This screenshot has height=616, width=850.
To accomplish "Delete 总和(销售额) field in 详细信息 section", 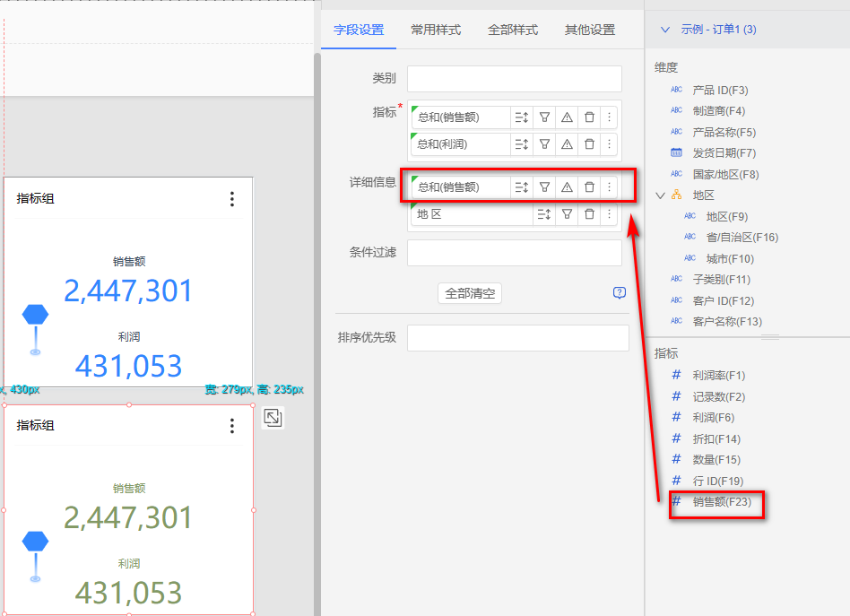I will (589, 187).
